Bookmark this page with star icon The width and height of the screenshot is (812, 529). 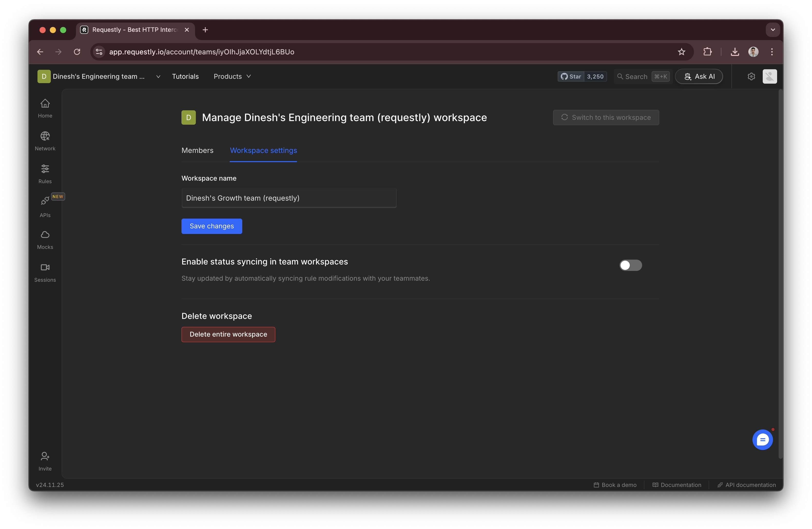[x=681, y=52]
